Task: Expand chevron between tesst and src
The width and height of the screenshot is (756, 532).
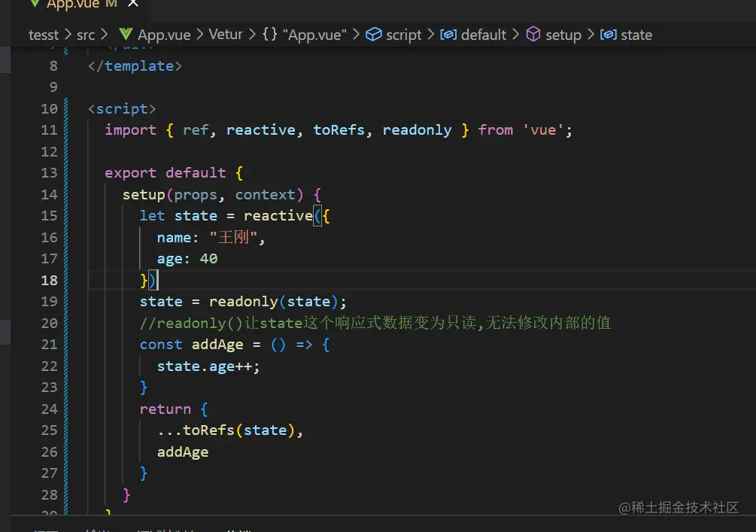Action: (x=68, y=35)
